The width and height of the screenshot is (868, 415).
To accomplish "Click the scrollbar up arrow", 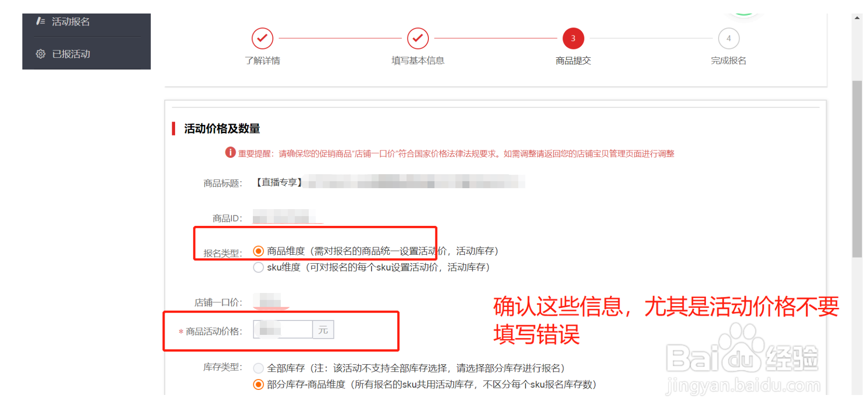I will click(857, 18).
